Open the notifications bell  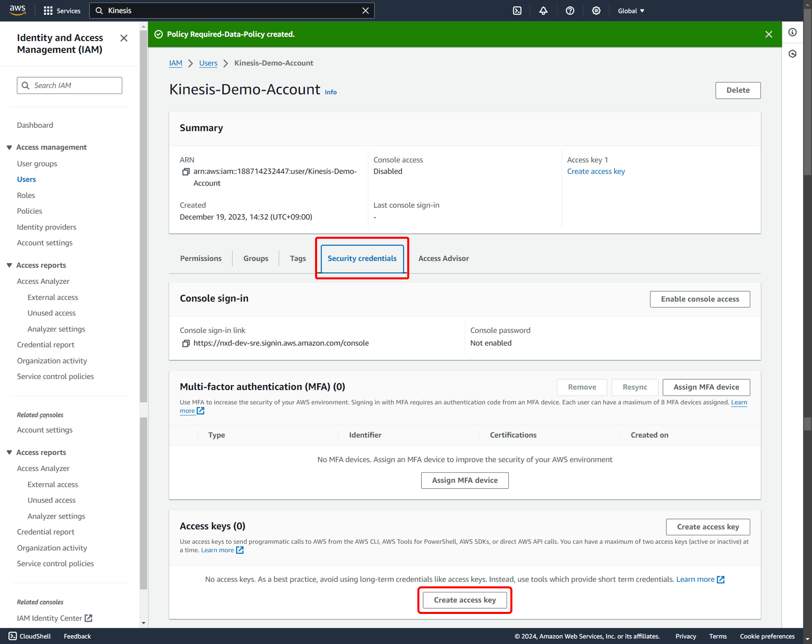543,11
